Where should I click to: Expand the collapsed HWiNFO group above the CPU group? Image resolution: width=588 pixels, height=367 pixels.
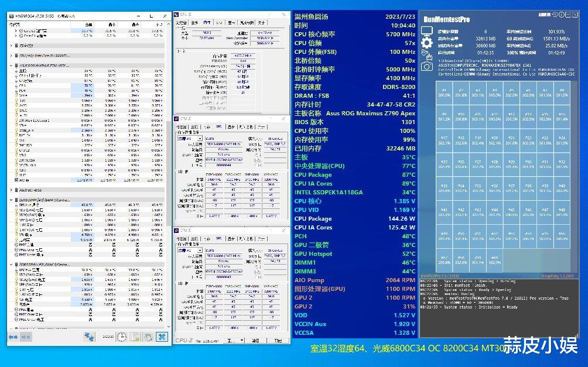point(11,45)
